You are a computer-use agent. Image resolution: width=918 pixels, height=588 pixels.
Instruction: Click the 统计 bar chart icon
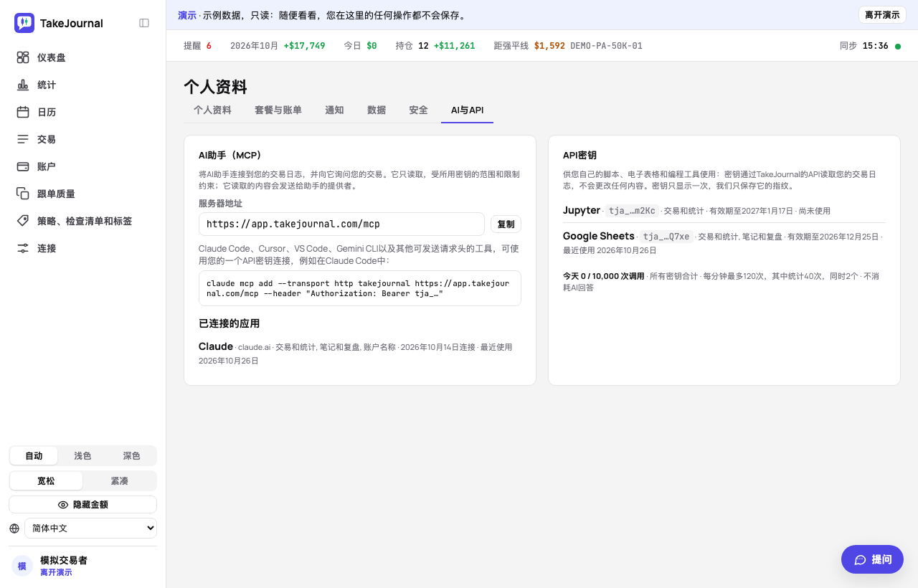click(x=23, y=85)
